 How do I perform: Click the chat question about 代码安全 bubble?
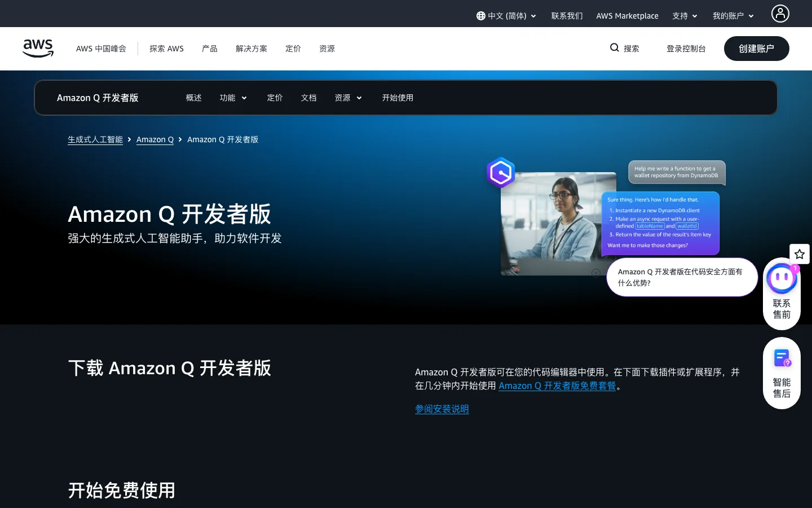pos(682,277)
